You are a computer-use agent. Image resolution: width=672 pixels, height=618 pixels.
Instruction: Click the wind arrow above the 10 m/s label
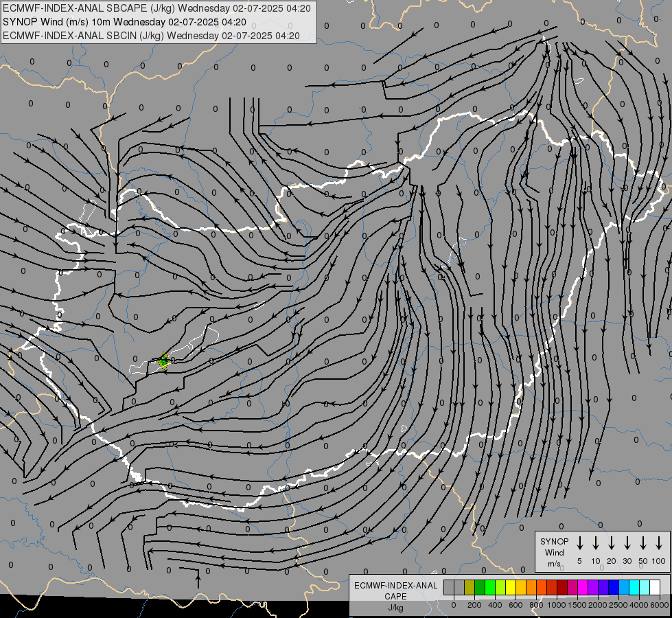595,543
